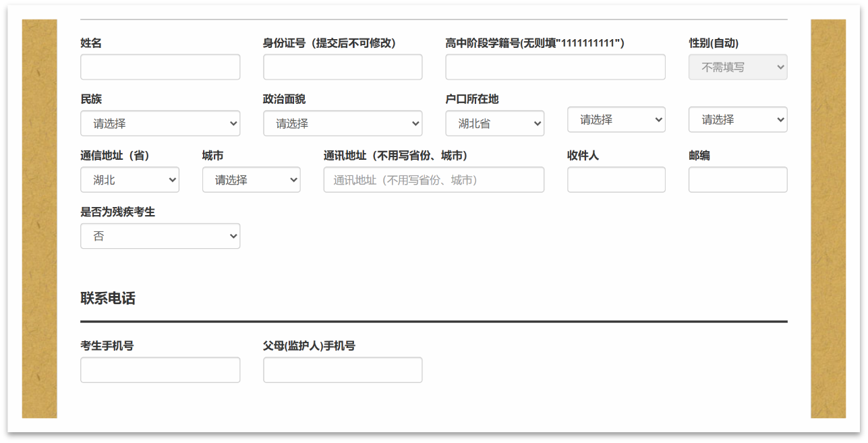Screen dimensions: 868x443
Task: Open the 民族 ethnicity dropdown
Action: coord(160,123)
